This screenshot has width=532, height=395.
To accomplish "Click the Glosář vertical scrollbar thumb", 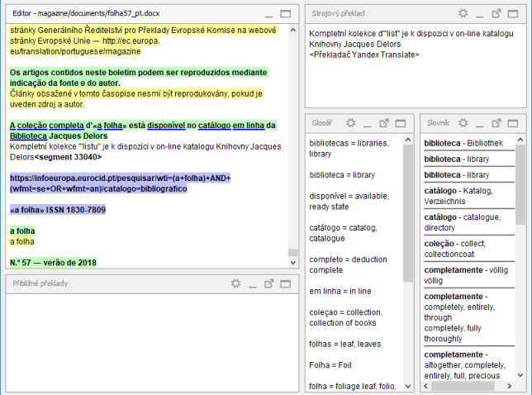I will pos(408,213).
